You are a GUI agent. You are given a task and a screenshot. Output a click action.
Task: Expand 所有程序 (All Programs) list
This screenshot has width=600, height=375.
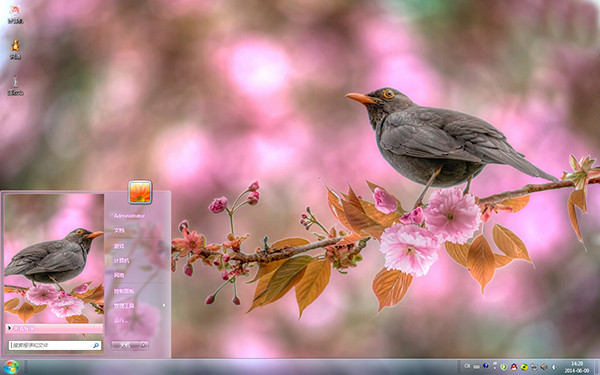coord(54,328)
